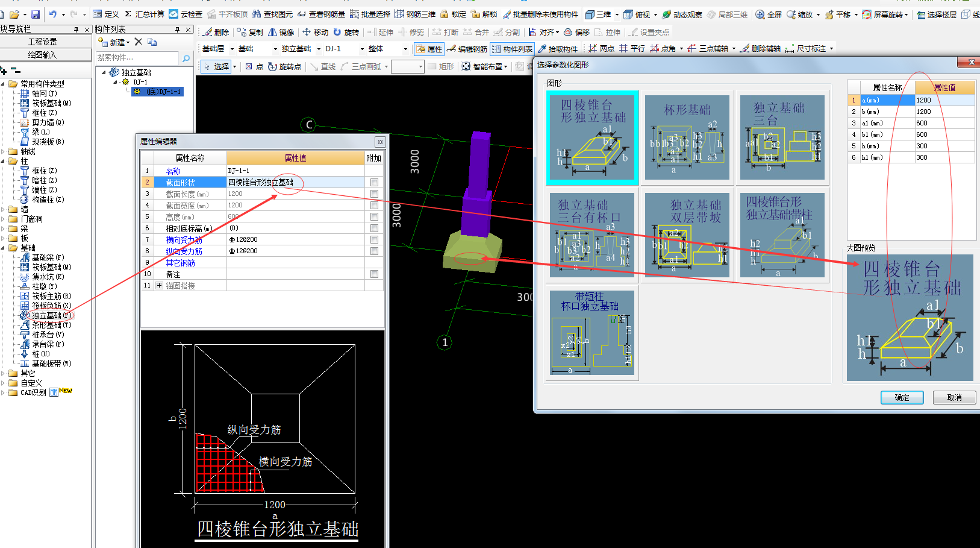This screenshot has height=548, width=980.
Task: Open the 绘图输入 navigation tab
Action: pos(43,55)
